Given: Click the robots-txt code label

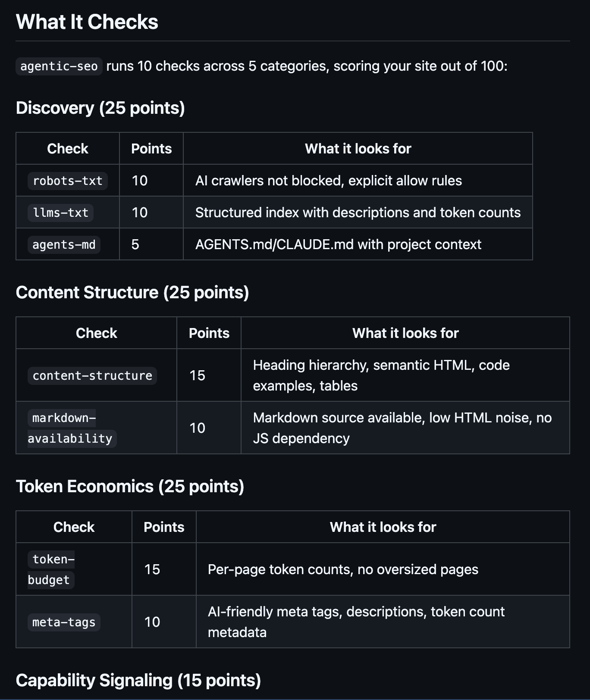Looking at the screenshot, I should coord(68,181).
